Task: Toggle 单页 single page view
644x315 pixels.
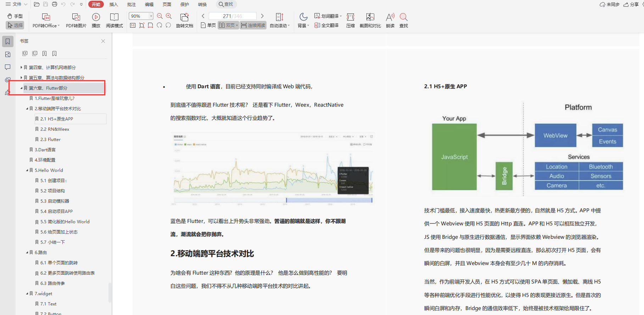Action: [208, 25]
